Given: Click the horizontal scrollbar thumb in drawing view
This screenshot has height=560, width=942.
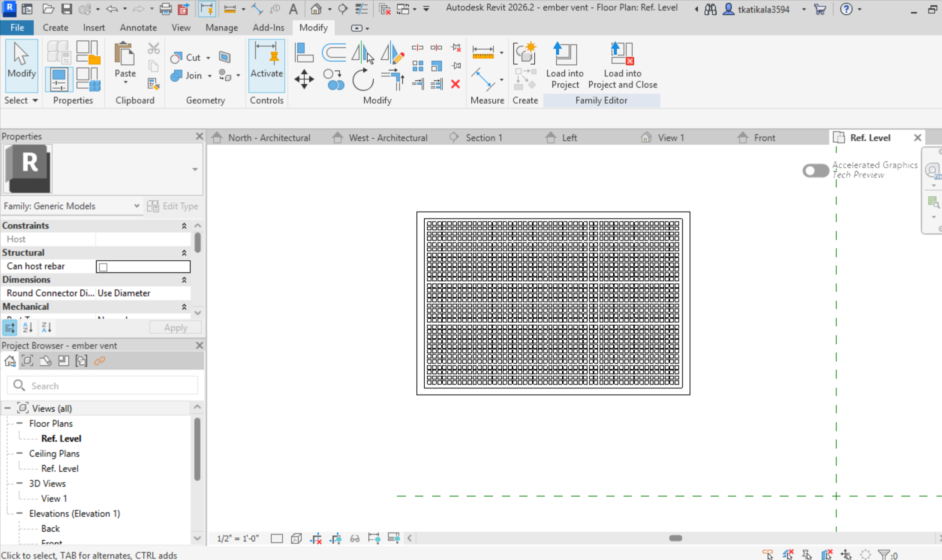Looking at the screenshot, I should [x=675, y=538].
